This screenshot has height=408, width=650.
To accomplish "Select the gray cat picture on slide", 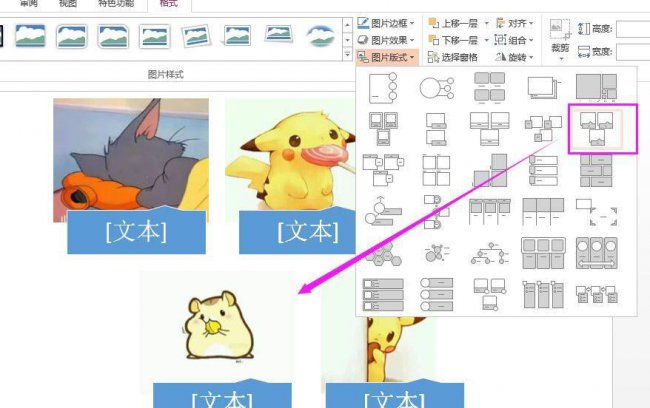I will [x=131, y=154].
